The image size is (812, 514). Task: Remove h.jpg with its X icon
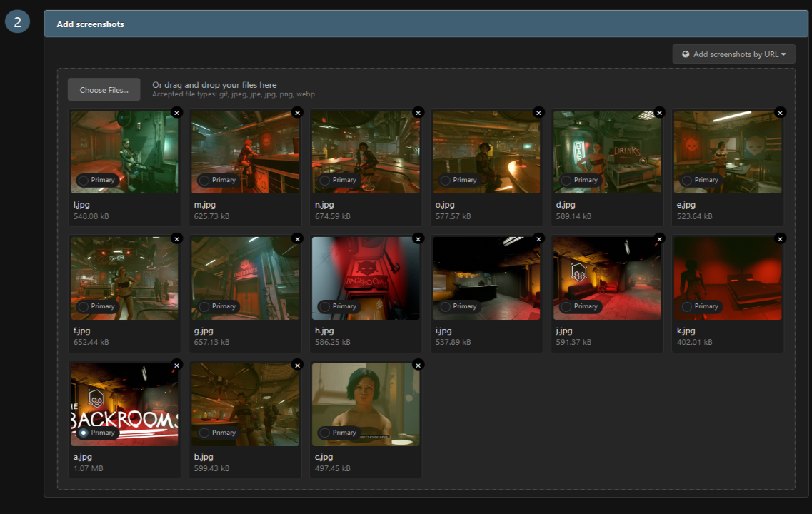(418, 238)
